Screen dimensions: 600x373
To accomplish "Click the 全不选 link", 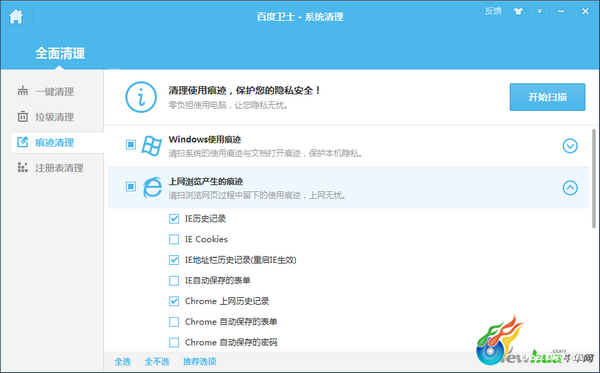I will click(157, 362).
